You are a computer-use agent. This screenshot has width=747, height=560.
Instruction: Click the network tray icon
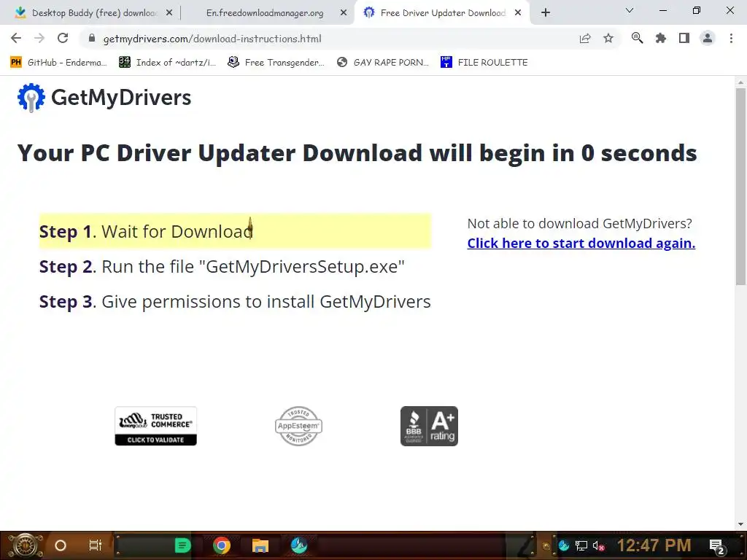pos(581,545)
